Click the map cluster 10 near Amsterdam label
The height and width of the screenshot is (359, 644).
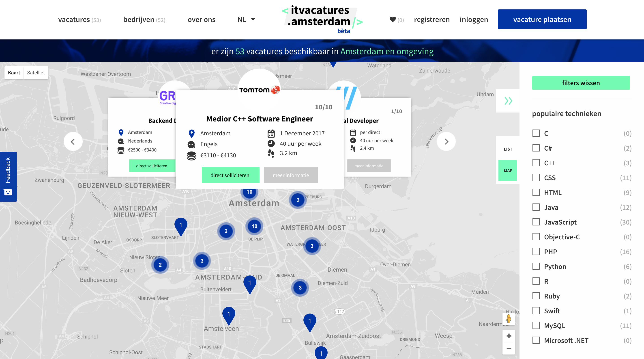[x=249, y=192]
